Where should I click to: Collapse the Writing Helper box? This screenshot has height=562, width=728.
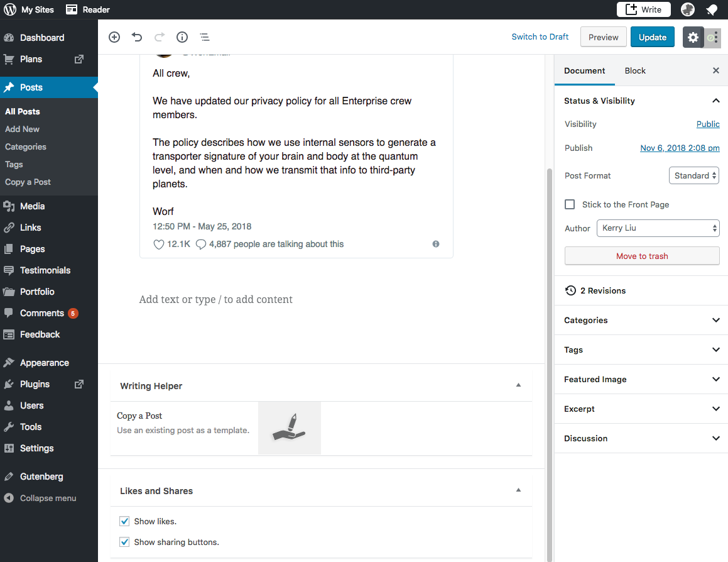(x=519, y=385)
